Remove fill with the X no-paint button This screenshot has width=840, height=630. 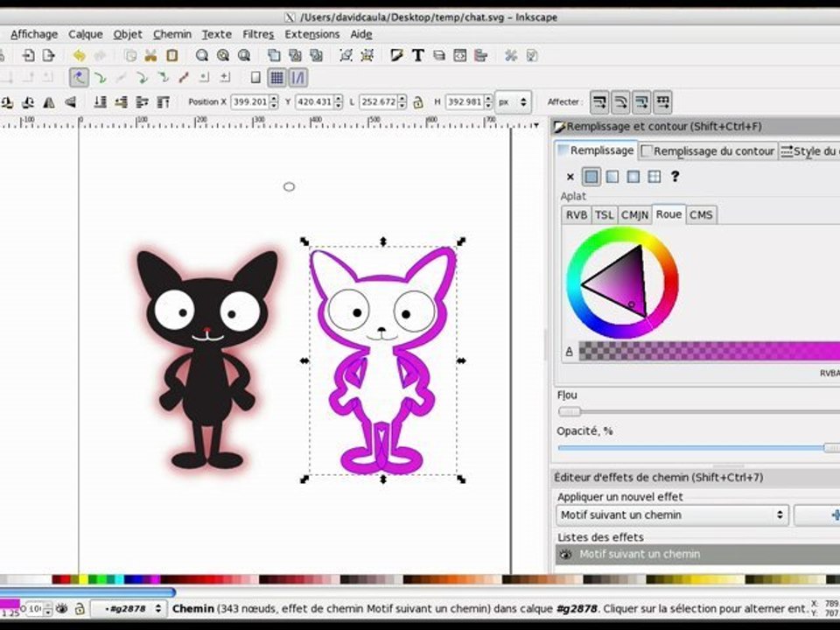coord(570,176)
